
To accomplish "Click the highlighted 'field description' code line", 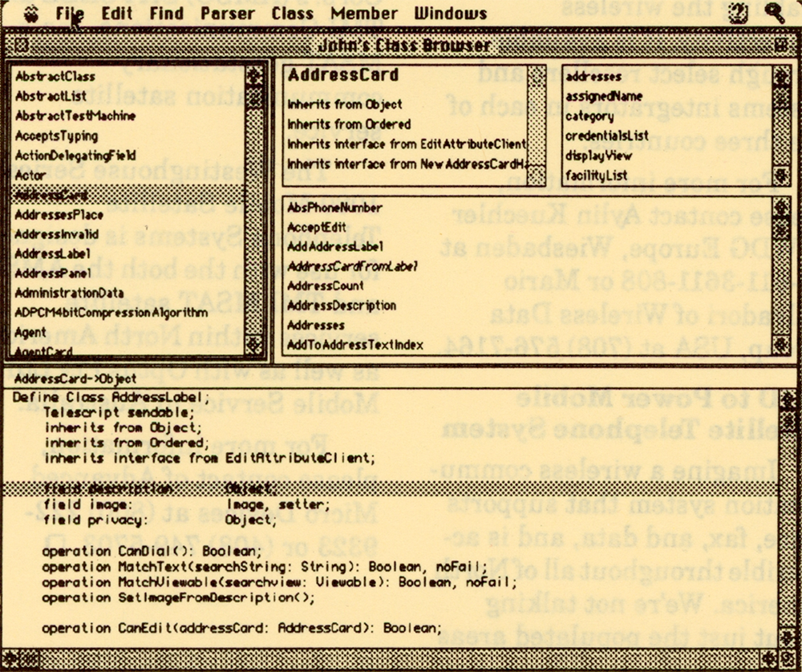I will [x=391, y=489].
